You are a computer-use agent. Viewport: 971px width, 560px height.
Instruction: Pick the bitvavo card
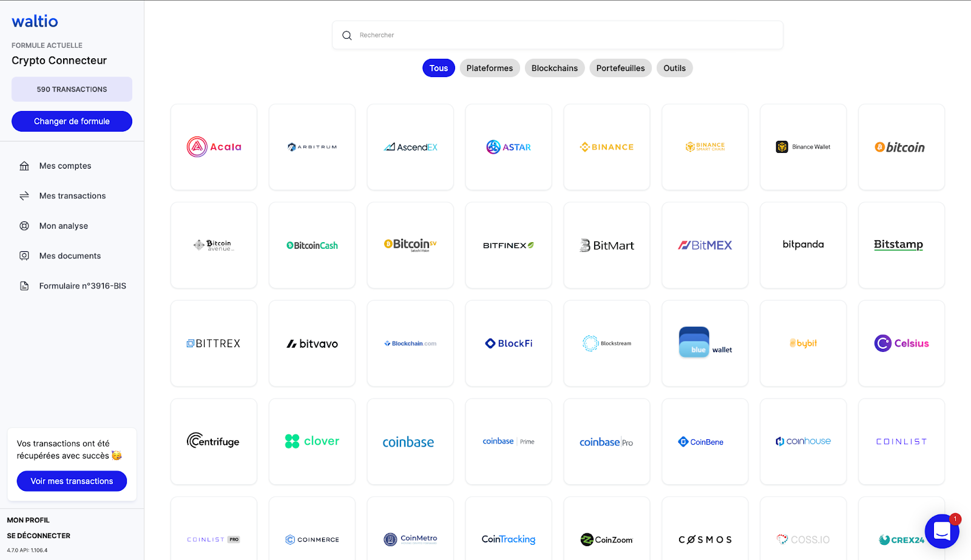(312, 343)
